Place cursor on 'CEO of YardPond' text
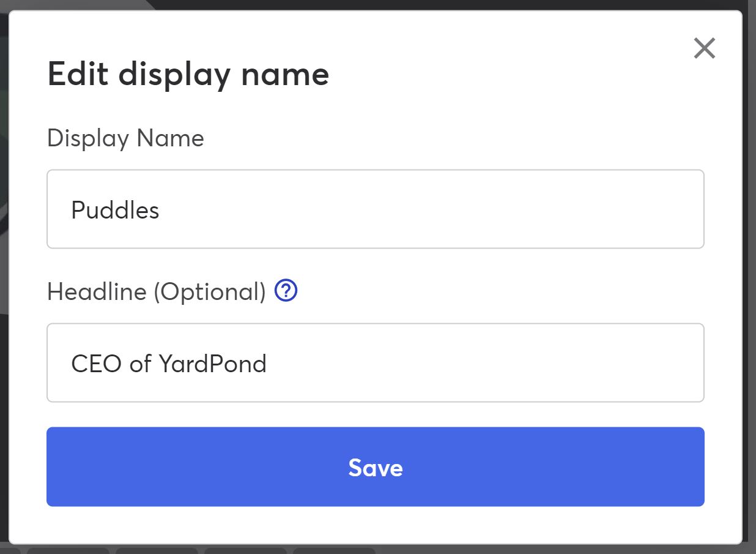Viewport: 756px width, 554px height. click(169, 364)
